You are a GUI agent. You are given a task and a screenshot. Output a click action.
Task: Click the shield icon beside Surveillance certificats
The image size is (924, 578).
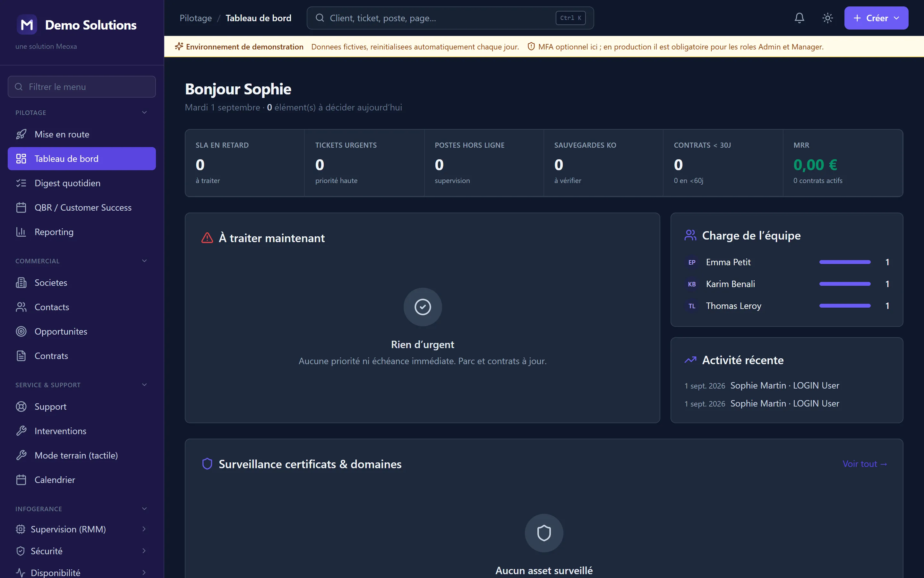tap(207, 464)
